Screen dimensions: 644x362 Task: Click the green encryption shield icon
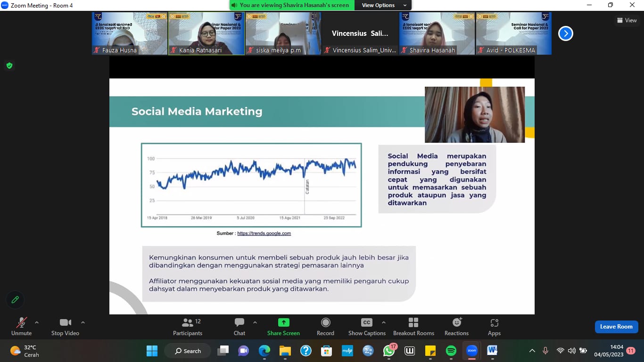click(9, 66)
